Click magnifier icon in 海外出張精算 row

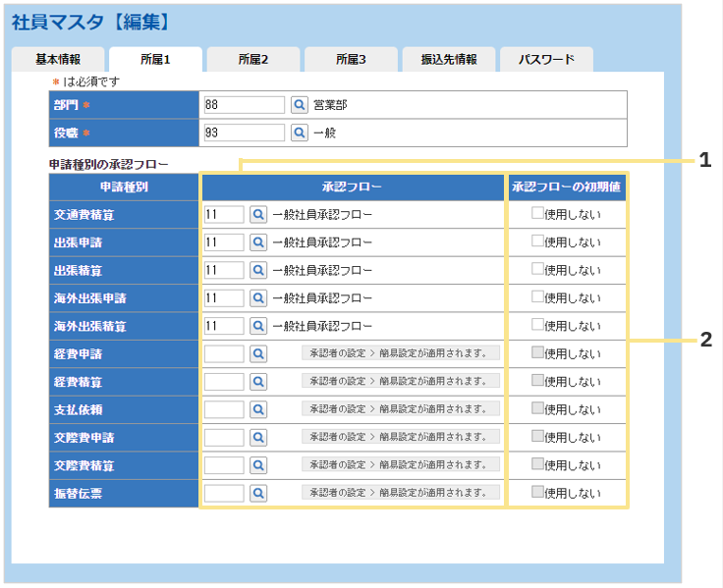[258, 325]
